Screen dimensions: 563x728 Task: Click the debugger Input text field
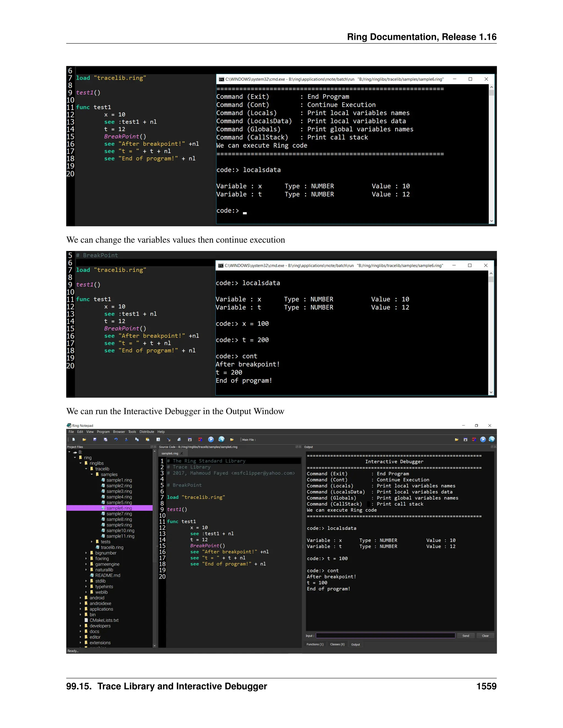coord(385,636)
